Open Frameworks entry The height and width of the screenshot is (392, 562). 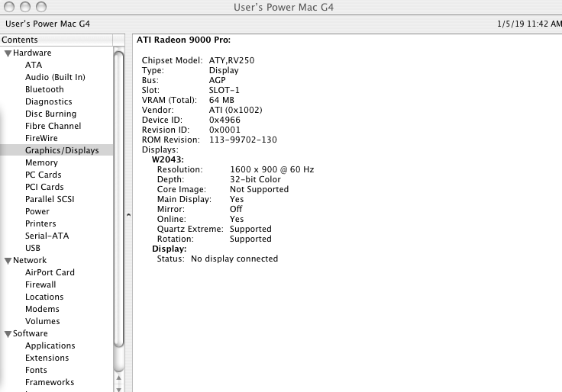pyautogui.click(x=50, y=382)
